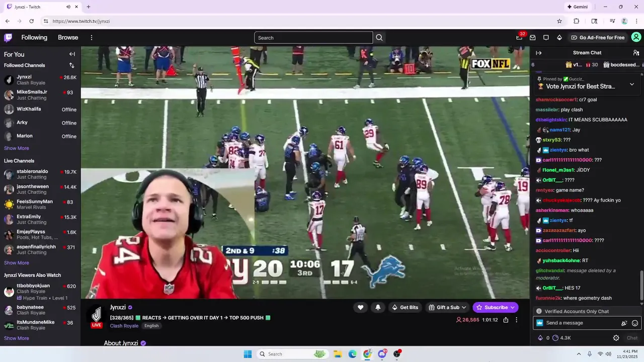Image resolution: width=644 pixels, height=362 pixels.
Task: Open a new browser tab
Action: [89, 7]
